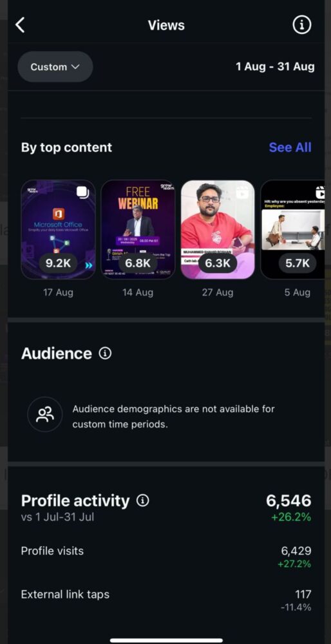The image size is (331, 644).
Task: Select the Profile visits row
Action: tap(166, 556)
